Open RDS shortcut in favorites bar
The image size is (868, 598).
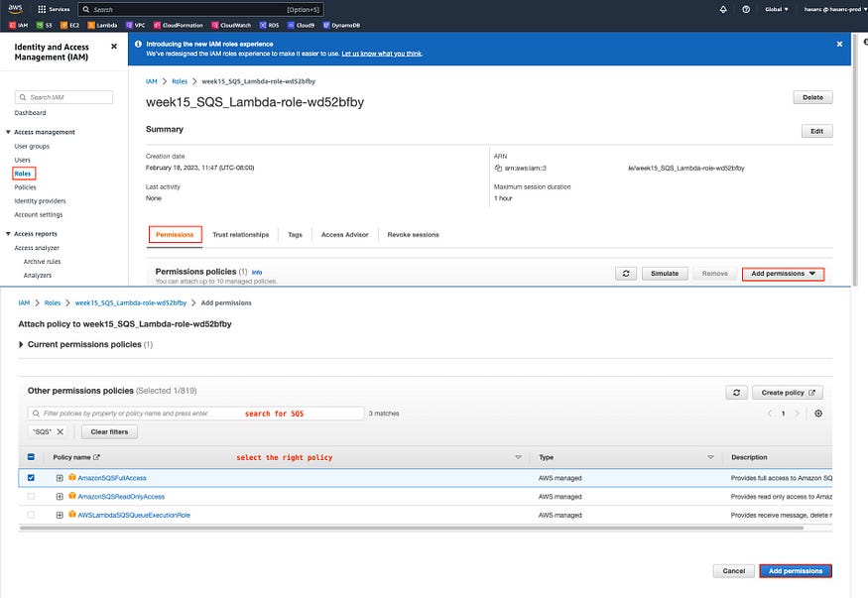pos(270,25)
